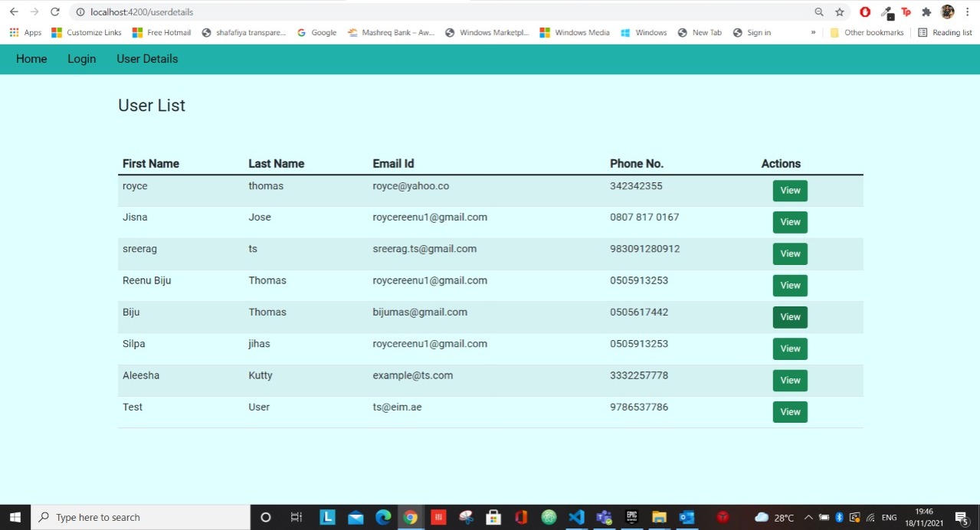The width and height of the screenshot is (980, 530).
Task: View the record for royce thomas
Action: pos(789,190)
